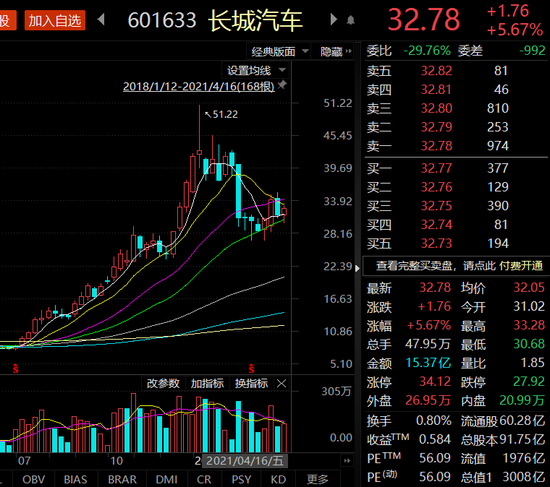Click 加指标 to add indicator
The width and height of the screenshot is (550, 487).
[x=207, y=383]
